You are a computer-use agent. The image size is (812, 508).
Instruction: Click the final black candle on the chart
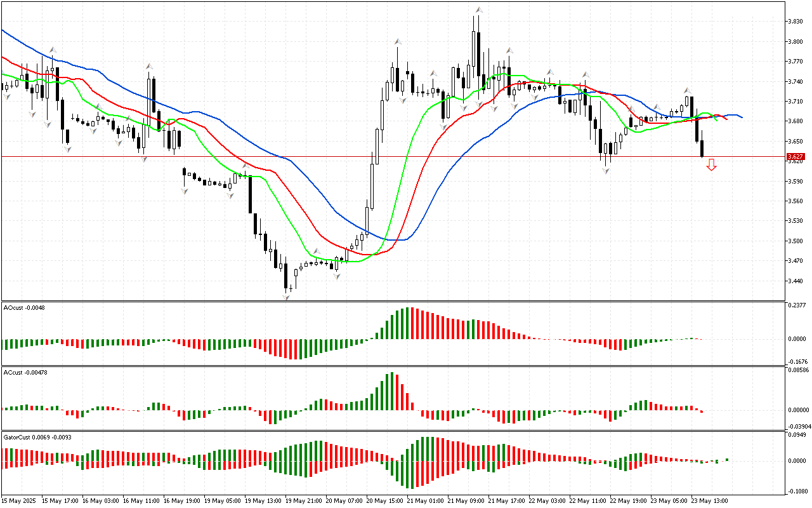click(702, 149)
